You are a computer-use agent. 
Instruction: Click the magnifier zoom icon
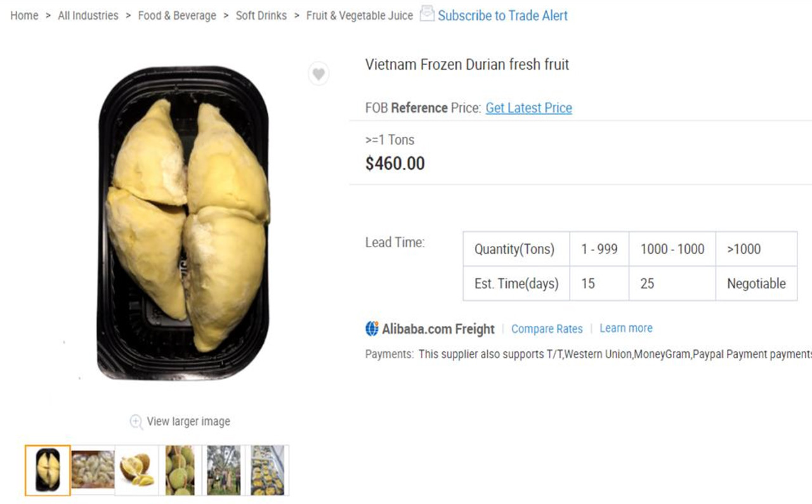136,422
